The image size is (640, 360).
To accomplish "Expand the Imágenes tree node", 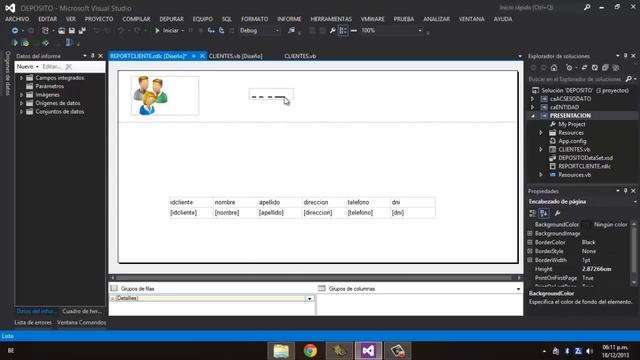I will click(22, 95).
